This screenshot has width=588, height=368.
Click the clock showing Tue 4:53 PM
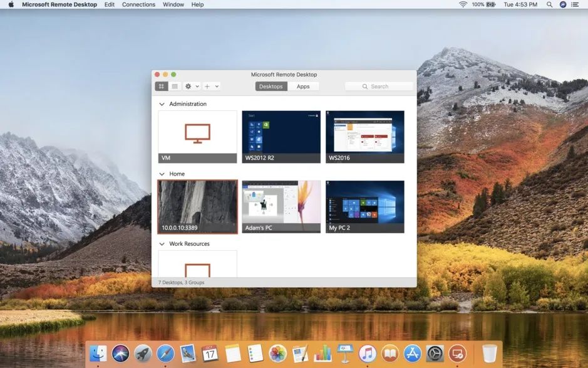(x=520, y=4)
